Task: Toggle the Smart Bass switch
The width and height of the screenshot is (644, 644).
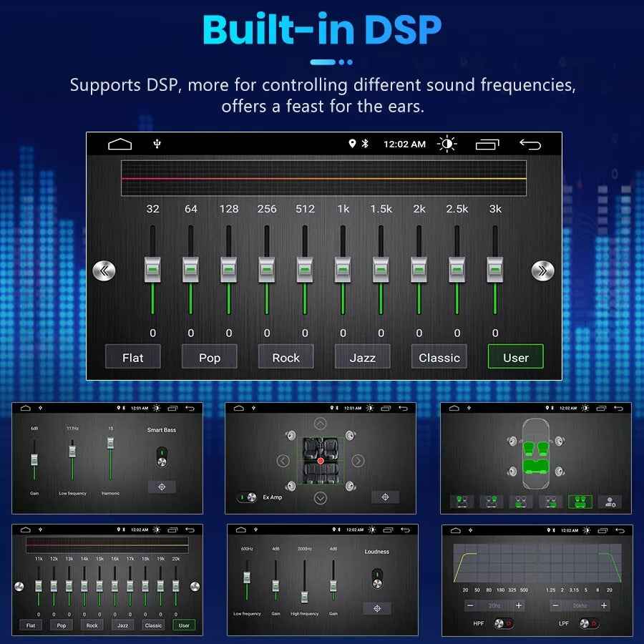Action: click(x=162, y=457)
